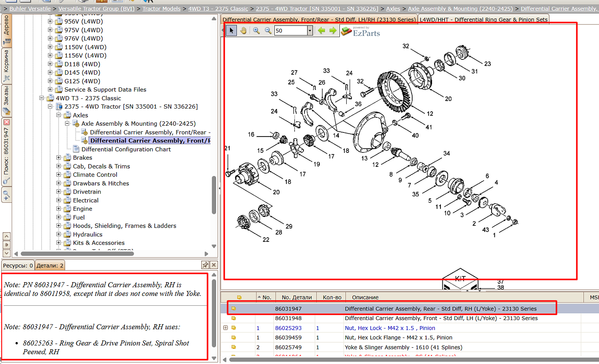599x364 pixels.
Task: Expand the 1150V (L4WD) tree node
Action: click(x=50, y=47)
